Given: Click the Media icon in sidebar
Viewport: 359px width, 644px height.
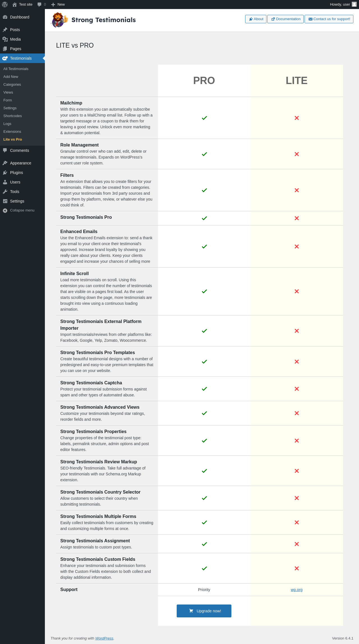Looking at the screenshot, I should [x=5, y=39].
